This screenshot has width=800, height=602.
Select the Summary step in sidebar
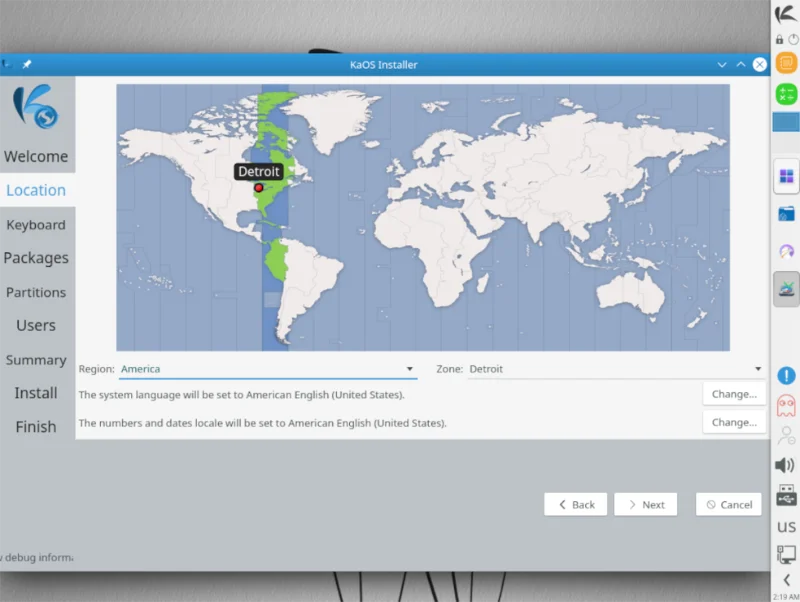[x=36, y=360]
